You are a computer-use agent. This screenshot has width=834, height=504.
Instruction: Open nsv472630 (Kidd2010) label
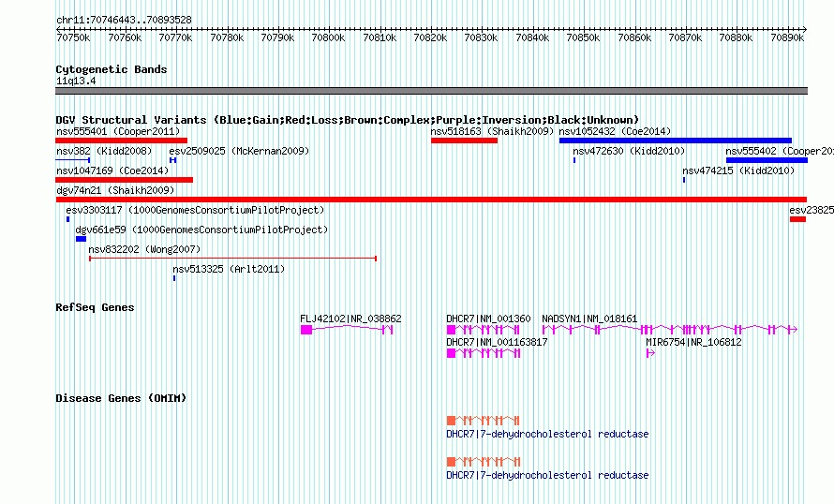coord(629,151)
